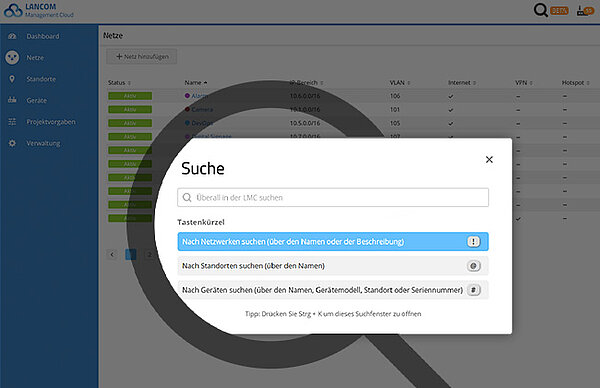Click the Standorte location pin icon
Image resolution: width=600 pixels, height=388 pixels.
[12, 79]
